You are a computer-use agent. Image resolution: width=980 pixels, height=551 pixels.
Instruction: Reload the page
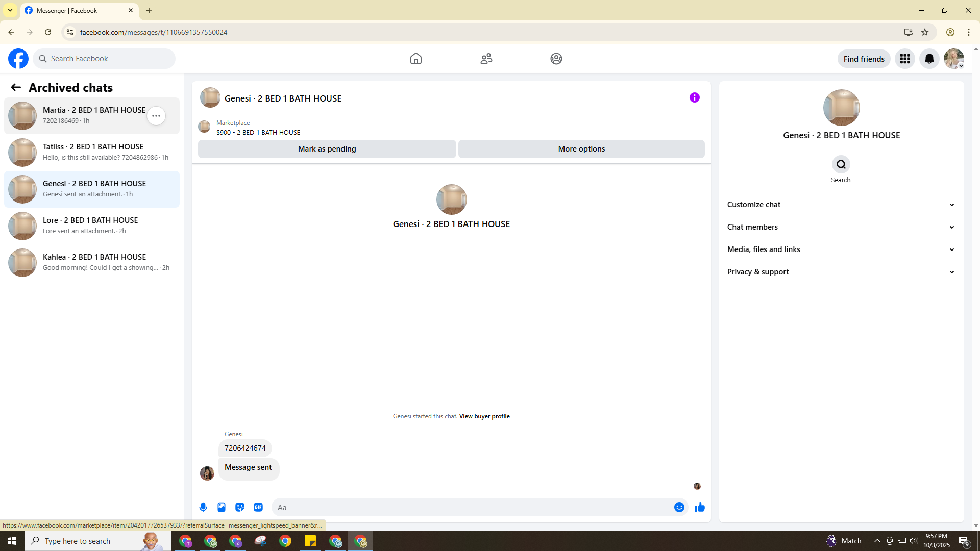[x=48, y=32]
